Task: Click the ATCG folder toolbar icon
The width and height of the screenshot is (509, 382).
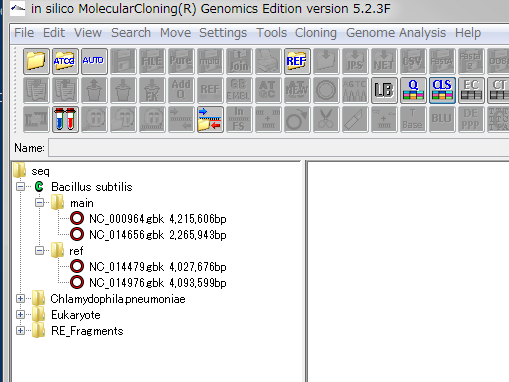Action: coord(65,61)
